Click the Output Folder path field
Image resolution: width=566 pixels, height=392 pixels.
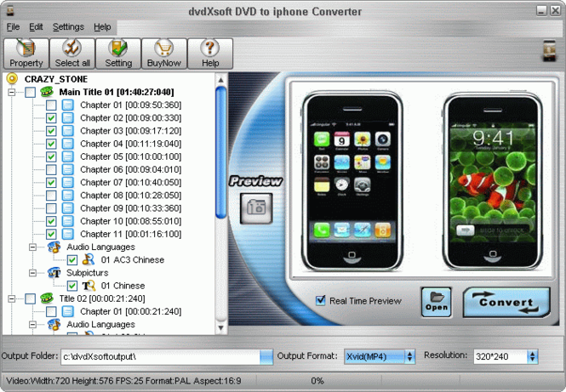(161, 356)
